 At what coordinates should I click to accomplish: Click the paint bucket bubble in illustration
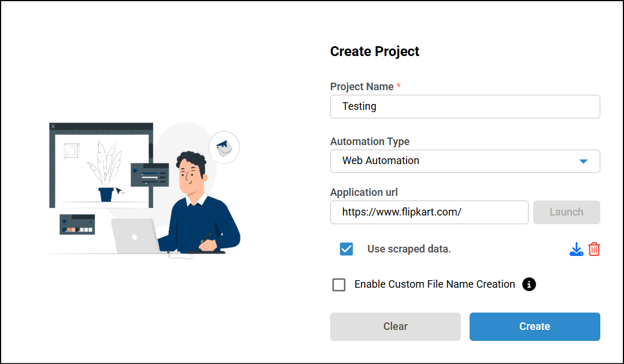click(x=224, y=147)
